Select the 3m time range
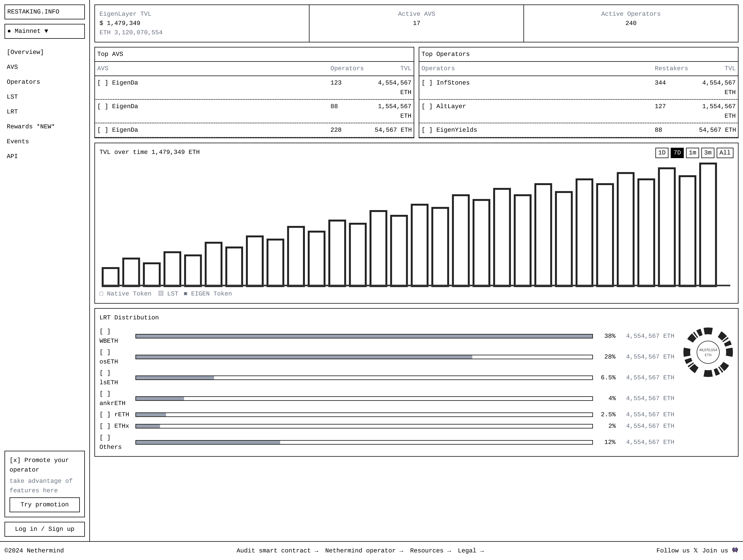Image resolution: width=743 pixels, height=560 pixels. (x=708, y=153)
